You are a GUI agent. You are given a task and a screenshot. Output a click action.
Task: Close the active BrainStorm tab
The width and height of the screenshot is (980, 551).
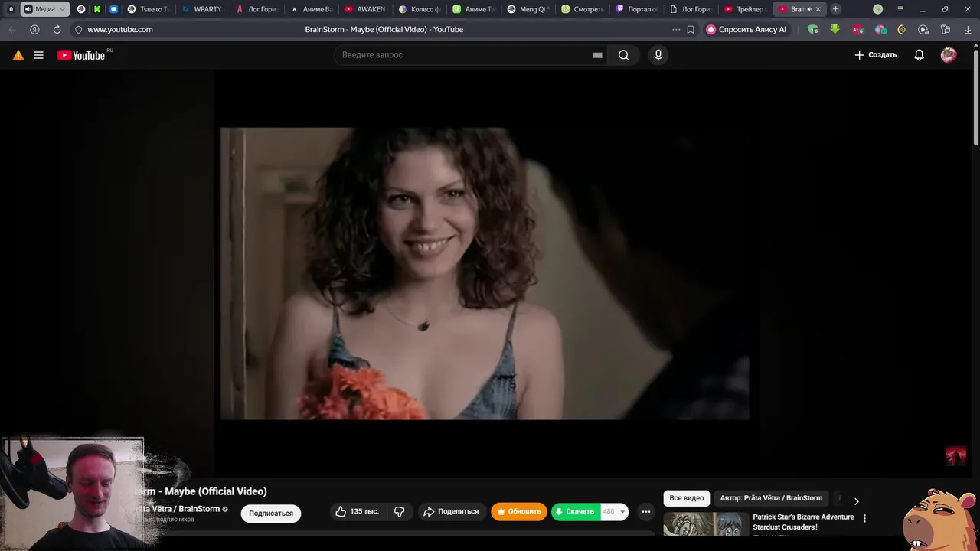[818, 9]
